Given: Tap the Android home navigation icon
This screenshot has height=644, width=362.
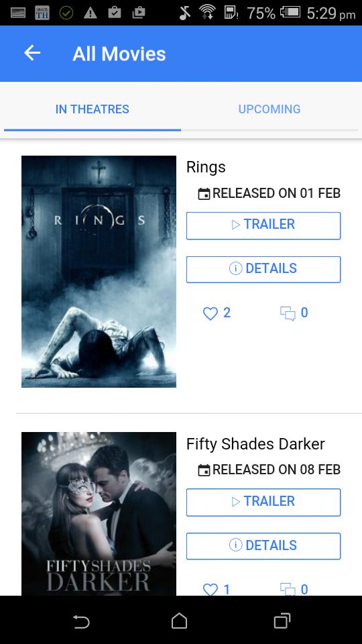Looking at the screenshot, I should click(x=180, y=621).
